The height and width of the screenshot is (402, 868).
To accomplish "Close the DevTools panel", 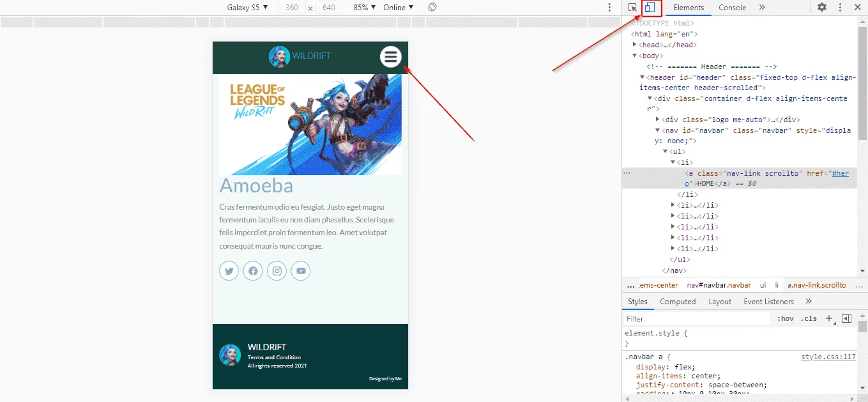I will (x=858, y=8).
